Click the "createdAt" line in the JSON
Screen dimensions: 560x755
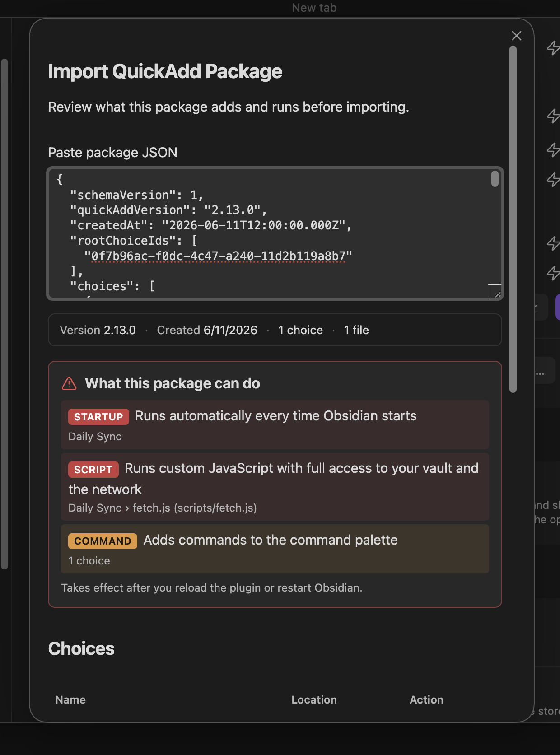pos(211,225)
